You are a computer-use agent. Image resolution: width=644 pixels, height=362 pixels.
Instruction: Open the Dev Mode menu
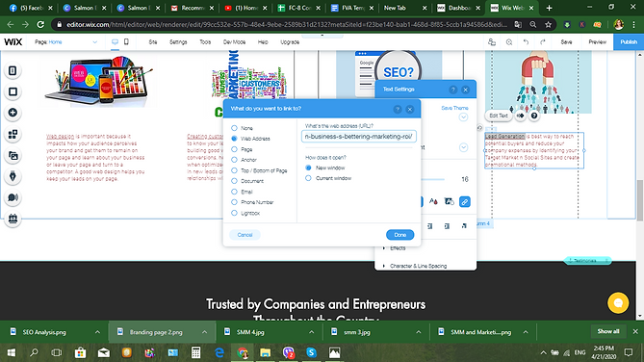[234, 42]
